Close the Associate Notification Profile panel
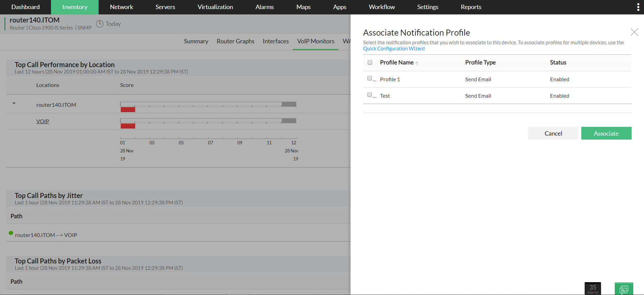The image size is (644, 295). (634, 32)
